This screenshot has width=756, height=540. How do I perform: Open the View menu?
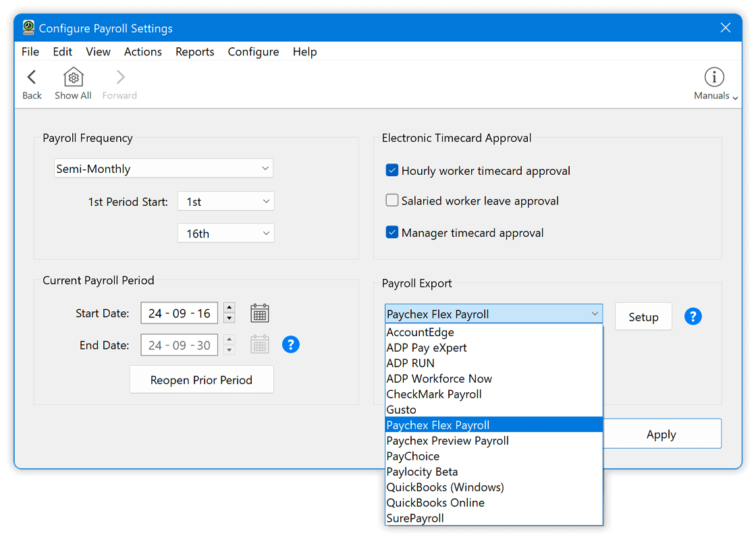pyautogui.click(x=98, y=51)
